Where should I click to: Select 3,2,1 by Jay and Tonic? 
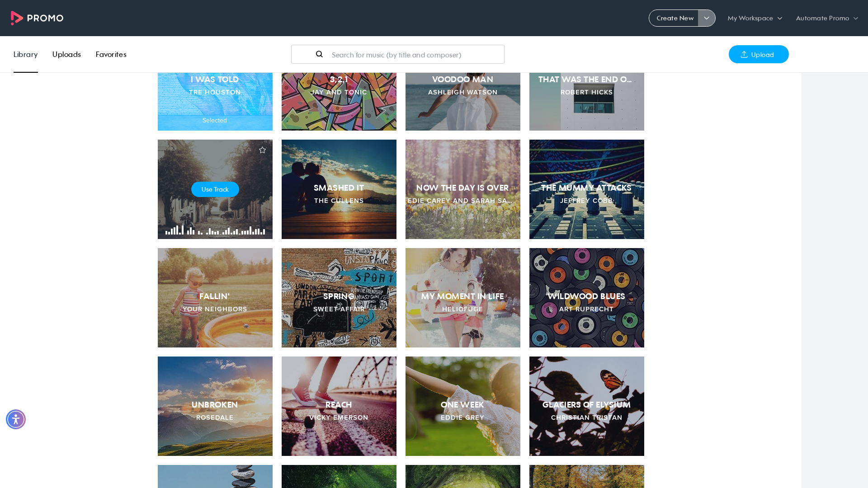(339, 101)
